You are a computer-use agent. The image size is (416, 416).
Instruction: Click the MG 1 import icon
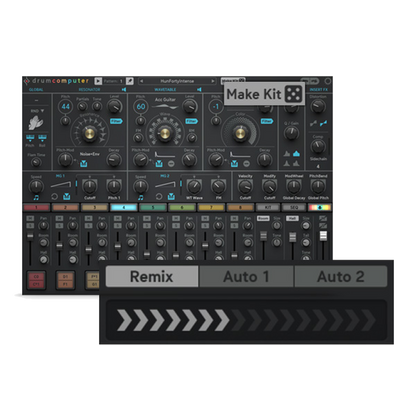pyautogui.click(x=67, y=197)
